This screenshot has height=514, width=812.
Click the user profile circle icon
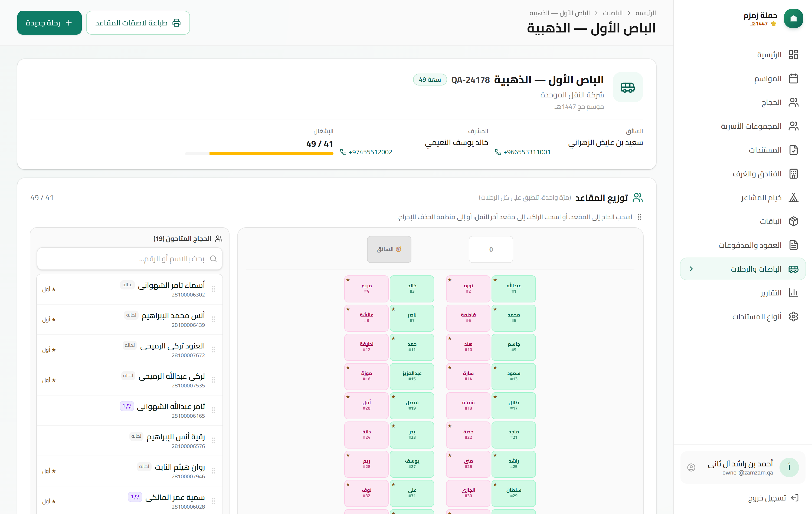(691, 467)
